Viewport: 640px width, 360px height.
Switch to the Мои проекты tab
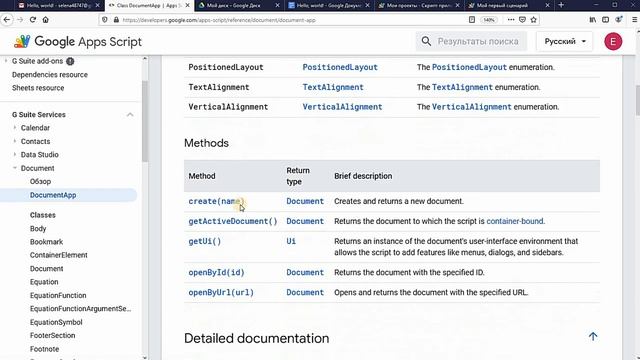click(x=418, y=5)
